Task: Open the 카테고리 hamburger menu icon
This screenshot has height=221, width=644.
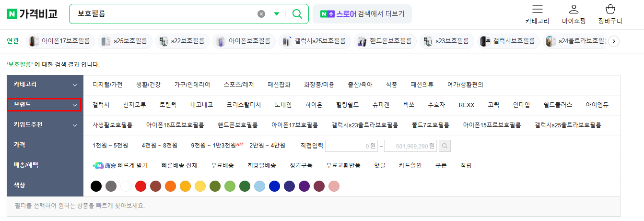Action: pos(538,10)
